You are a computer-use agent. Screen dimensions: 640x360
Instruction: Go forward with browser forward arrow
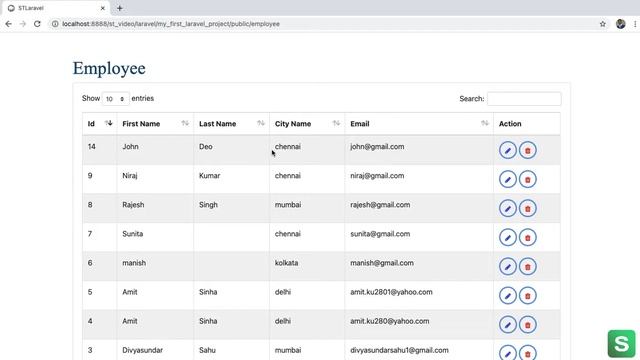click(x=23, y=24)
